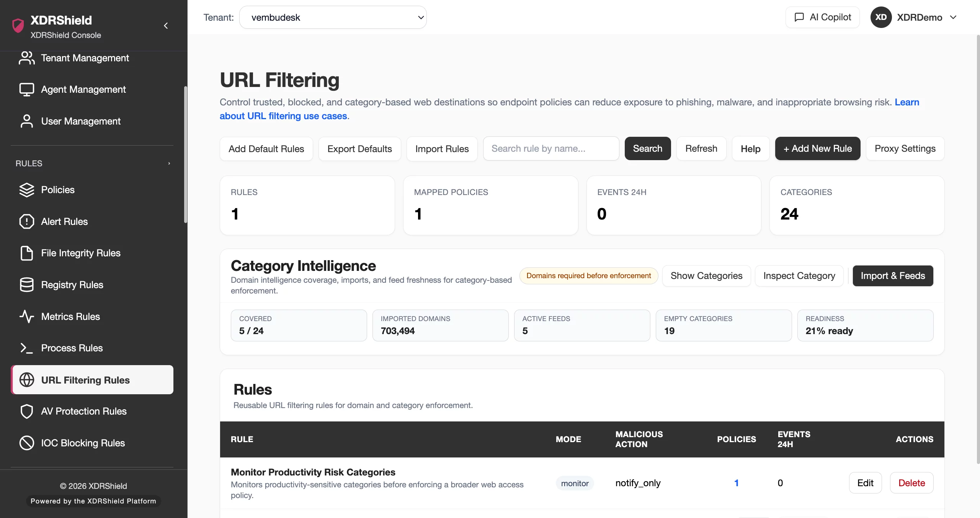Click the IOC Blocking Rules ban icon
Screen dimensions: 980x518
tap(27, 443)
